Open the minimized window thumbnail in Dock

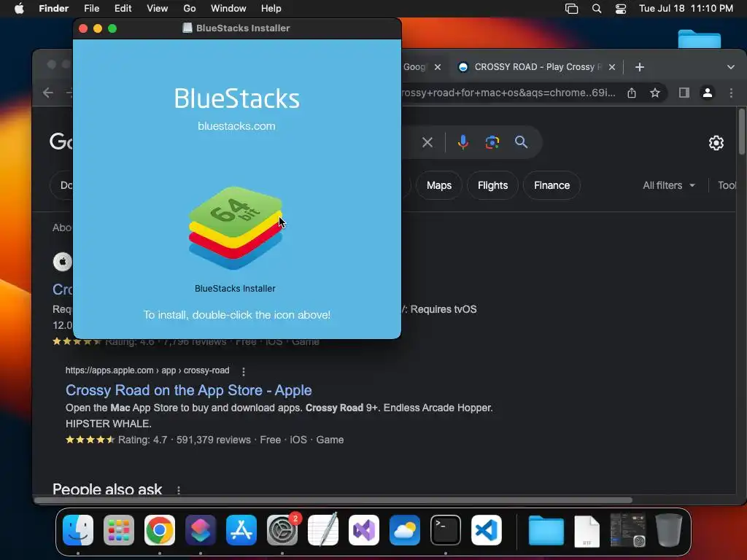point(628,529)
